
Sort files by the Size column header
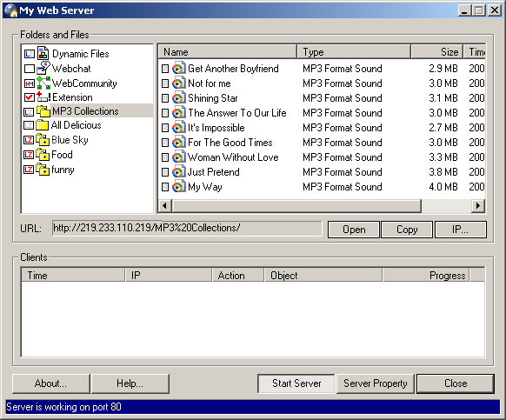[437, 51]
